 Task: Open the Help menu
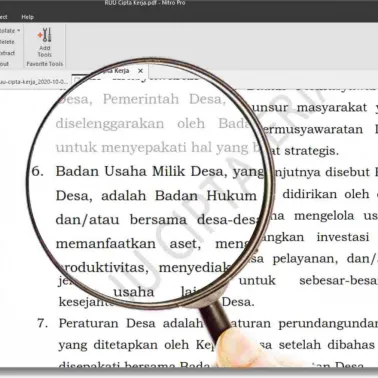tap(27, 17)
